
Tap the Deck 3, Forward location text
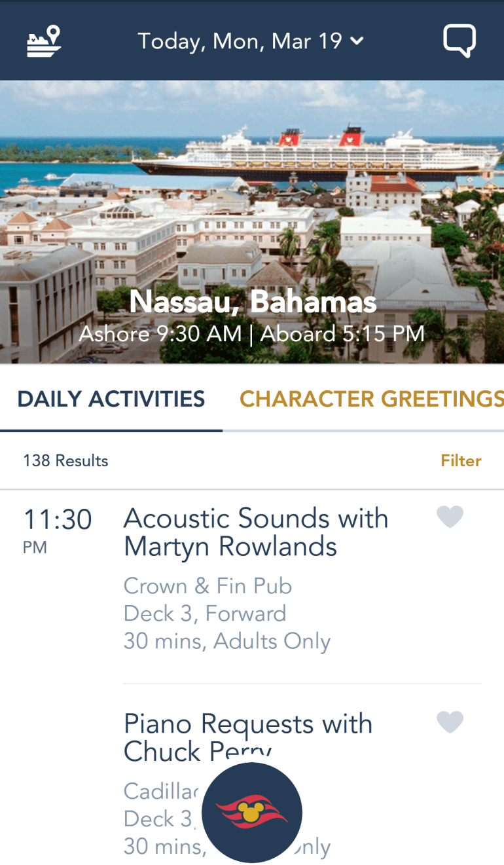(x=205, y=614)
